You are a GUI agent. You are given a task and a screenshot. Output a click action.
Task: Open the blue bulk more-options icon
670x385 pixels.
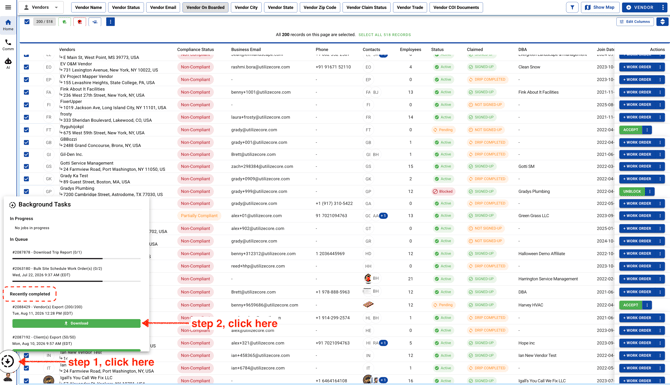pos(110,21)
